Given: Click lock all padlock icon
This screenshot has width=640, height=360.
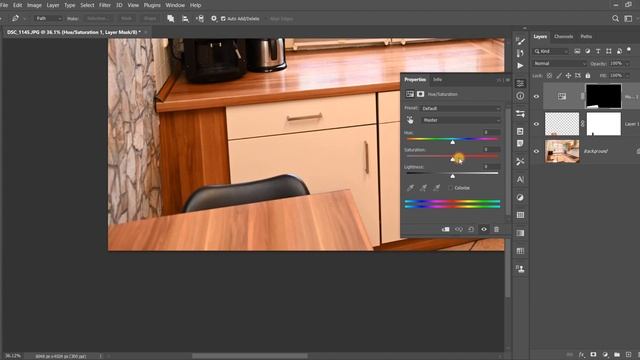Looking at the screenshot, I should [588, 76].
